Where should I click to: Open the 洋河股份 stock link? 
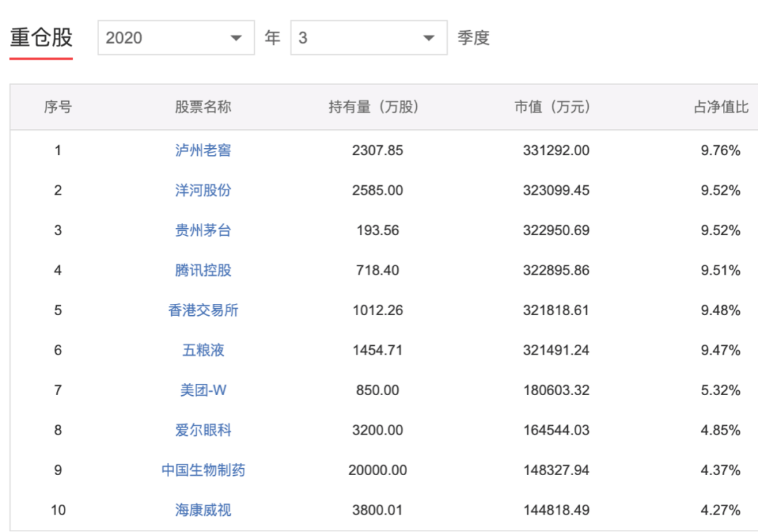203,190
